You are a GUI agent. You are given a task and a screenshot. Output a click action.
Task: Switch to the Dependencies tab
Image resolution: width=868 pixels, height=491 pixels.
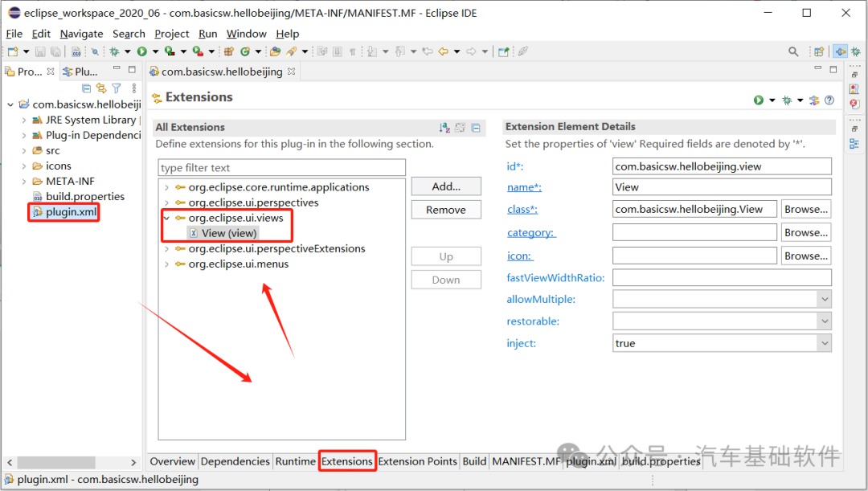click(x=235, y=461)
